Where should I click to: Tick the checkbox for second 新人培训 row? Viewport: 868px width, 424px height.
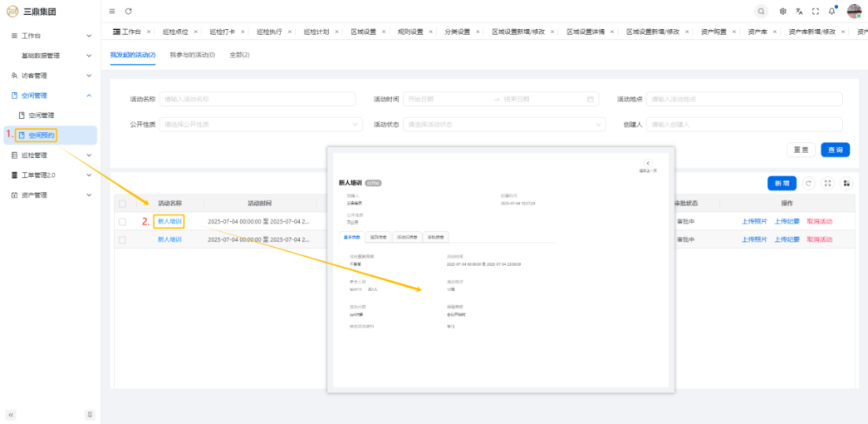123,239
